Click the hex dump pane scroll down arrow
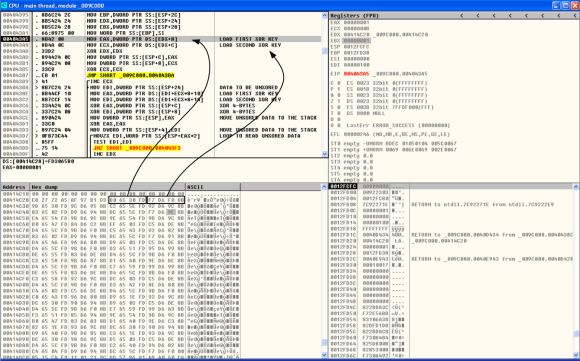 tap(325, 355)
